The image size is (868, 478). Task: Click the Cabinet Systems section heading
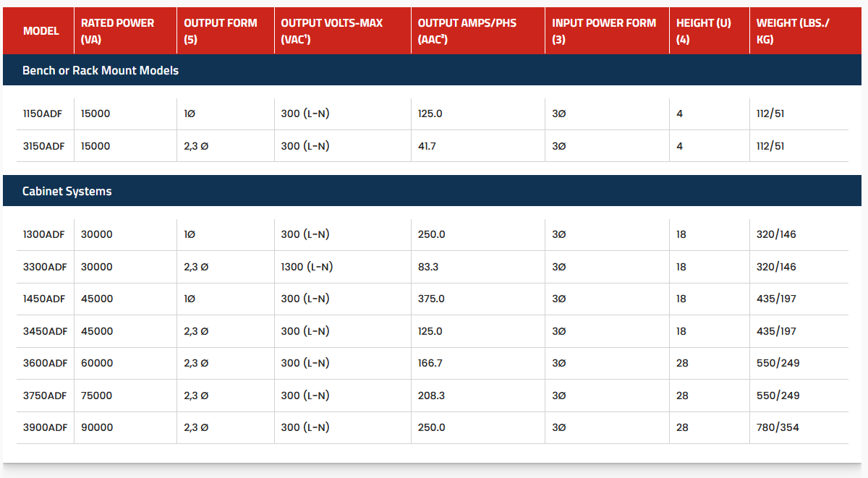click(67, 191)
